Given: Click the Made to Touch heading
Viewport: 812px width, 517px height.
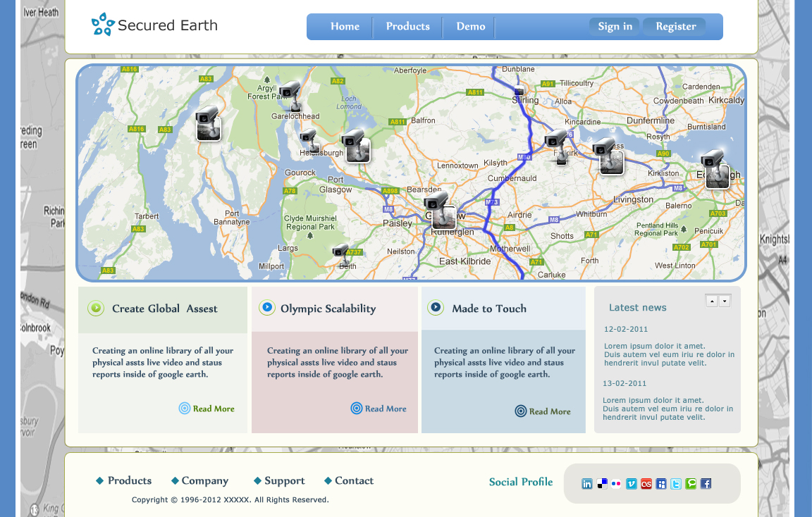Looking at the screenshot, I should [489, 309].
